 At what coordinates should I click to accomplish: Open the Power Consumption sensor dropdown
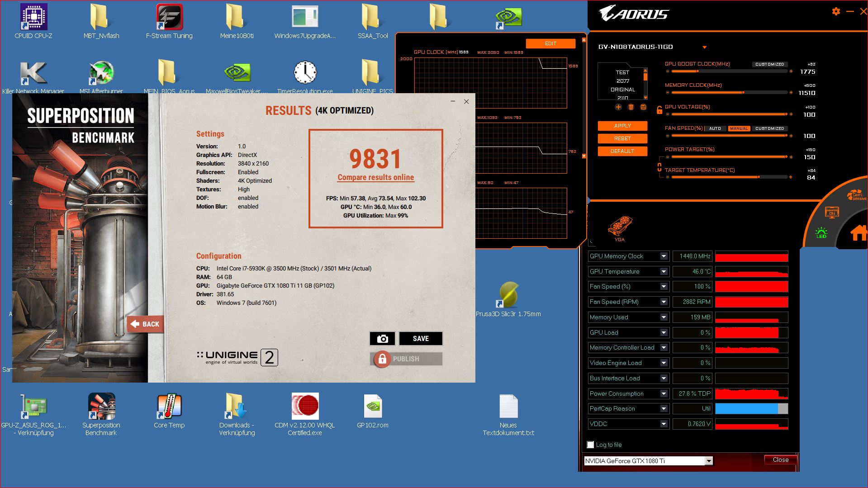[x=664, y=394]
